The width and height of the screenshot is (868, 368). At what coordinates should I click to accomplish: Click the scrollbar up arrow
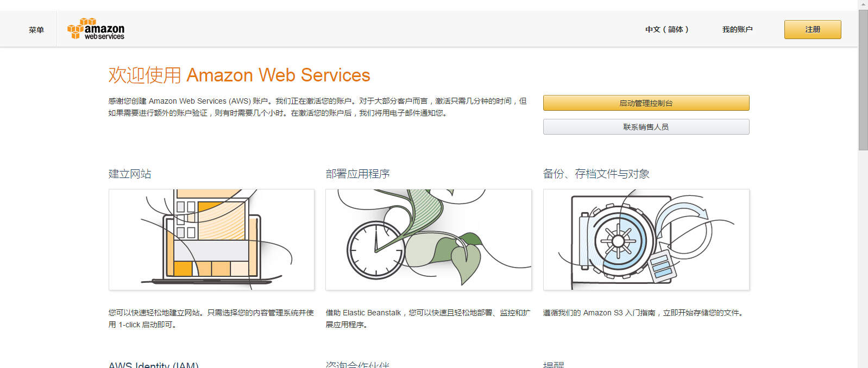[863, 4]
